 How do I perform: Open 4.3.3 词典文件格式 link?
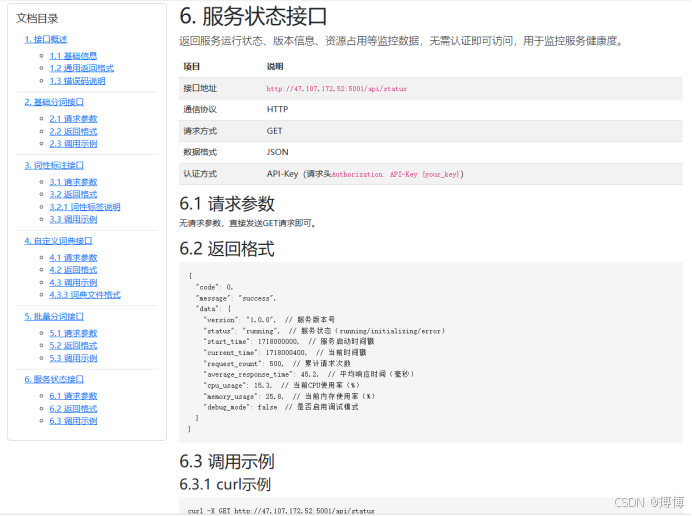85,295
